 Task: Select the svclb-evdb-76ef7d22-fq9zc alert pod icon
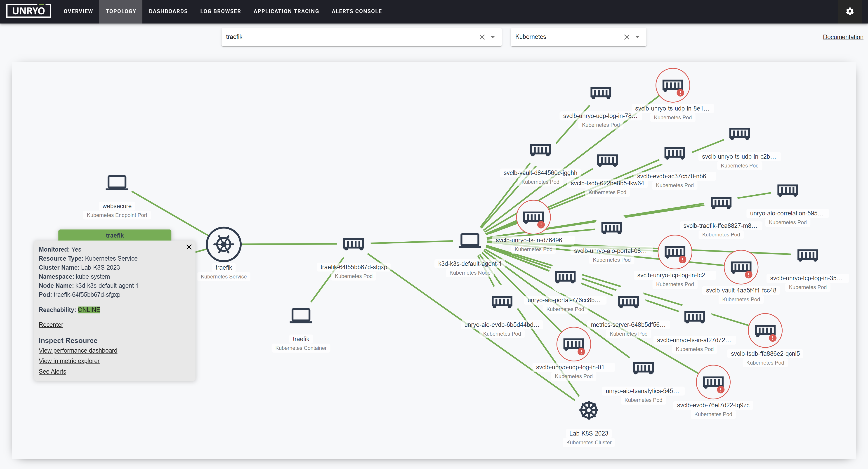point(713,382)
